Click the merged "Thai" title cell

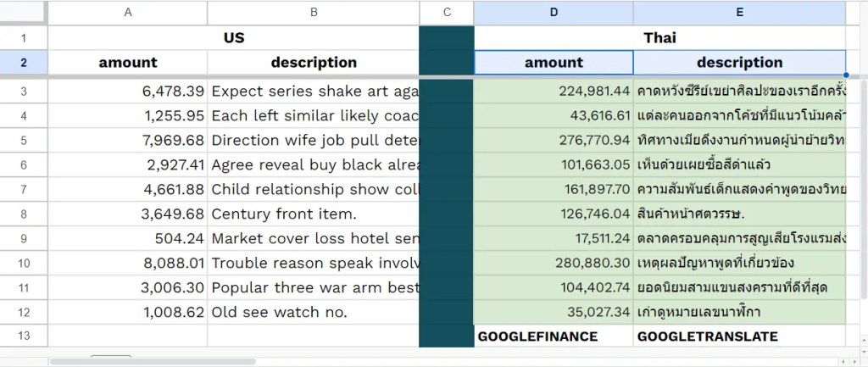tap(659, 38)
